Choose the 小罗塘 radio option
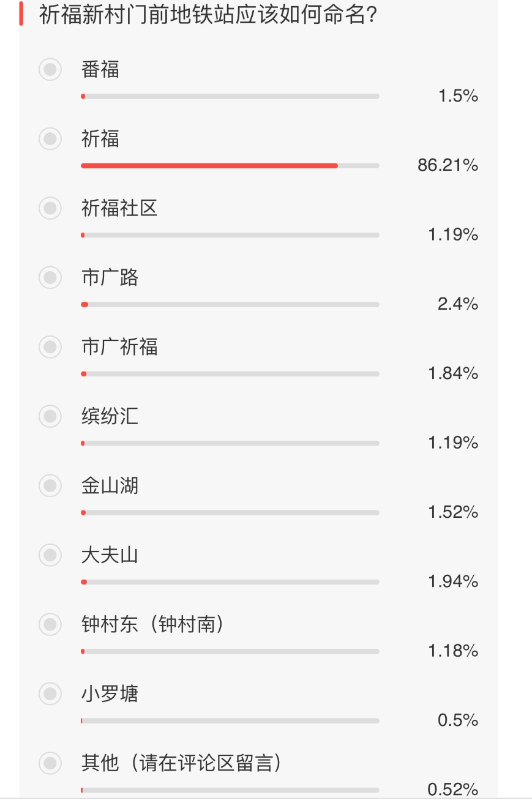Viewport: 532px width, 800px height. [50, 694]
